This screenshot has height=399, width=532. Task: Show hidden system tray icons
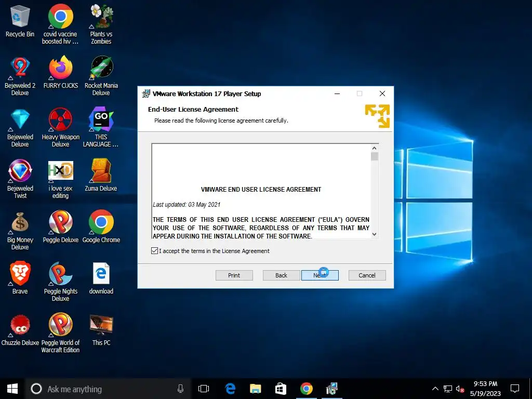click(435, 389)
